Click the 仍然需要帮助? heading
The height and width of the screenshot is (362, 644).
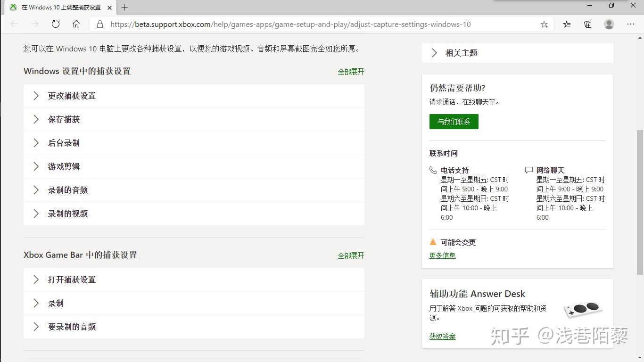tap(457, 88)
